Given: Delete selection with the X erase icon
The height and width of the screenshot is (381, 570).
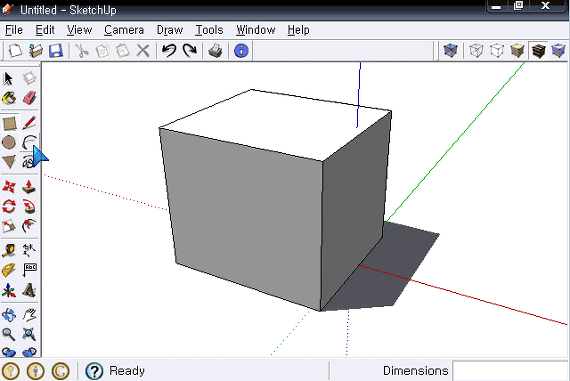Looking at the screenshot, I should pyautogui.click(x=143, y=51).
